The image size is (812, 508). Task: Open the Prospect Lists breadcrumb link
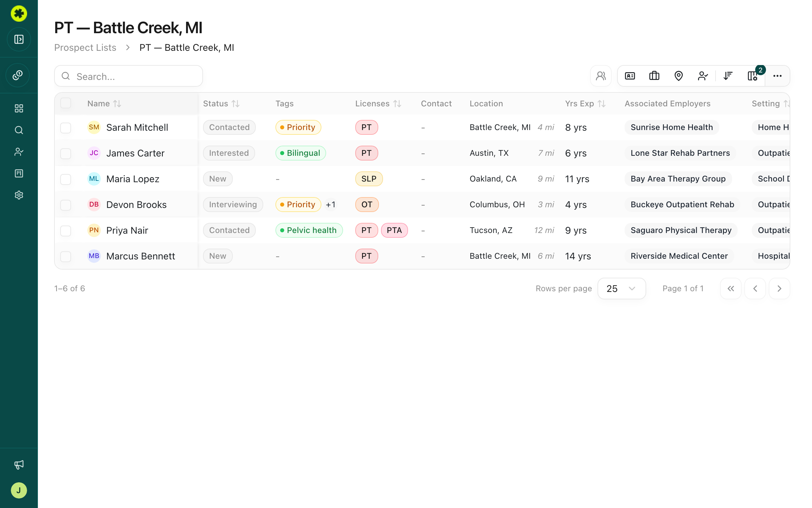85,48
